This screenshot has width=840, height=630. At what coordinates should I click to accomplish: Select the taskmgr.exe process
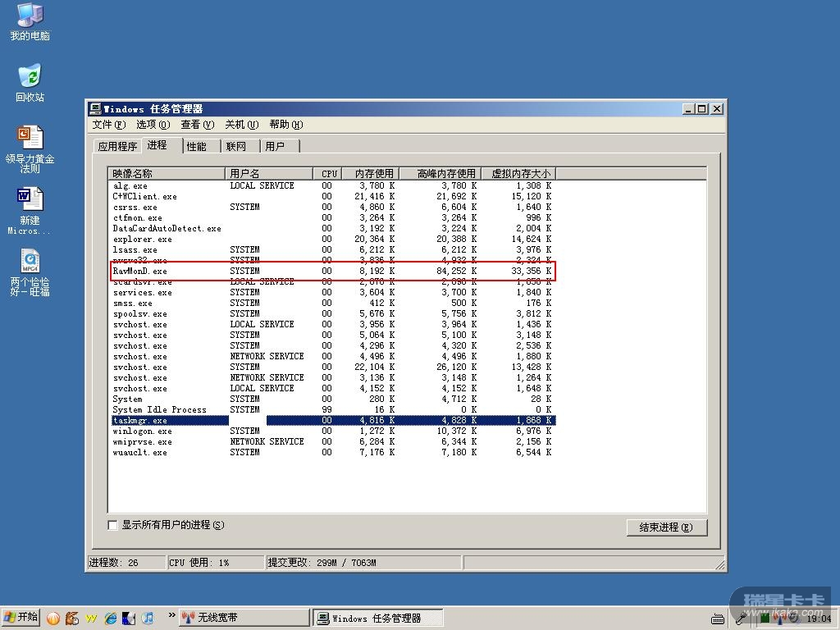pos(332,421)
